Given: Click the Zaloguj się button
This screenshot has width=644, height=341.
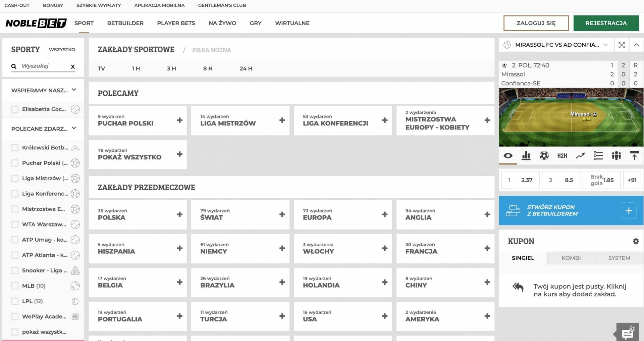Looking at the screenshot, I should pos(536,23).
